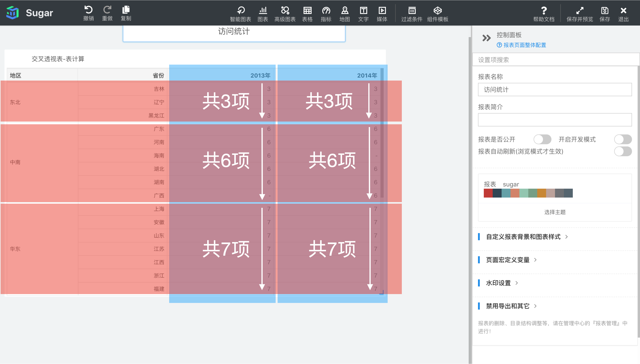The height and width of the screenshot is (364, 640).
Task: Add a 过滤条件 filter condition
Action: tap(412, 14)
